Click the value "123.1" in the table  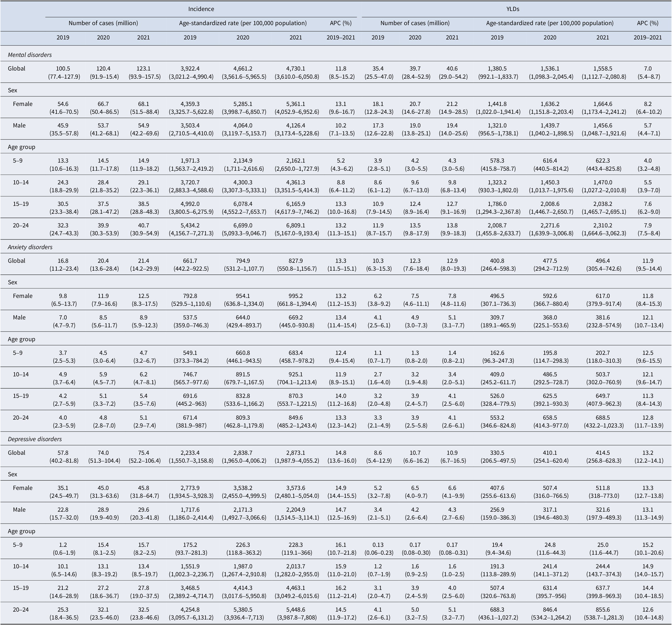tap(143, 69)
